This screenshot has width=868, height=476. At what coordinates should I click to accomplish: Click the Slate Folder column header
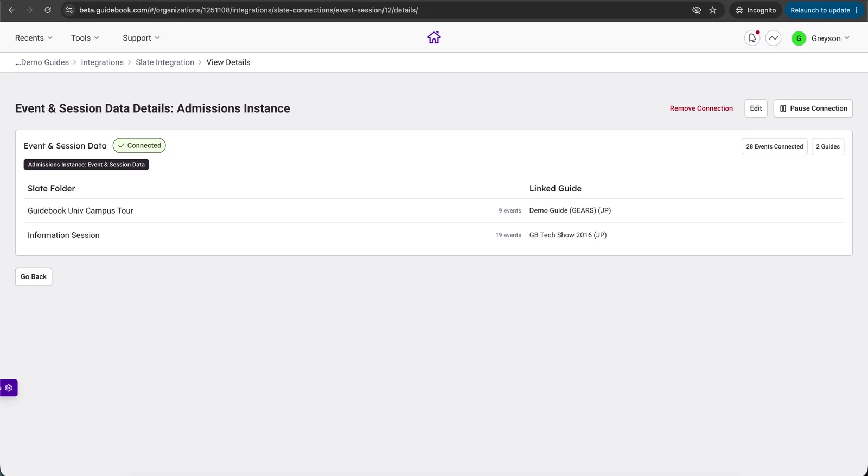52,189
